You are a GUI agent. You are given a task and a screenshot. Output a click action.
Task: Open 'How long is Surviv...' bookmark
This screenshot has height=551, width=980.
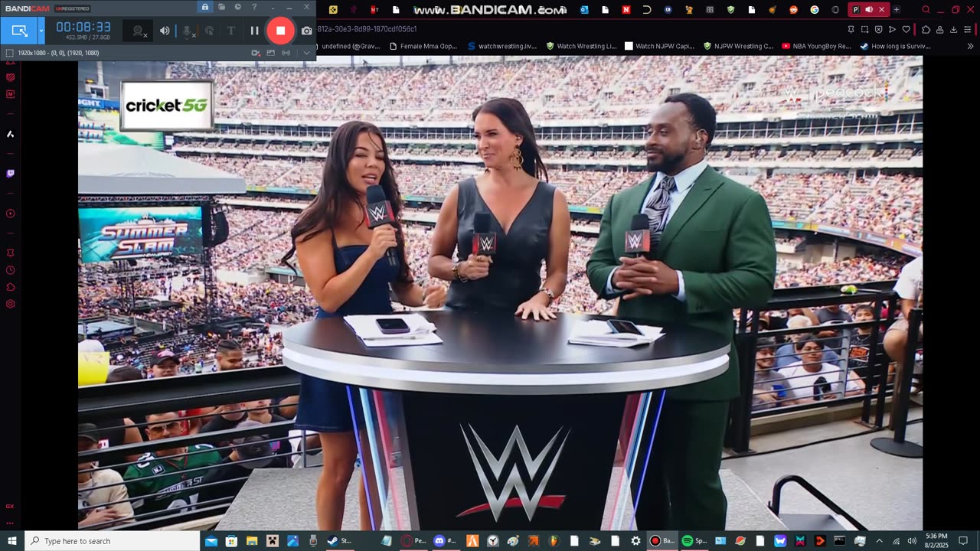click(x=895, y=46)
